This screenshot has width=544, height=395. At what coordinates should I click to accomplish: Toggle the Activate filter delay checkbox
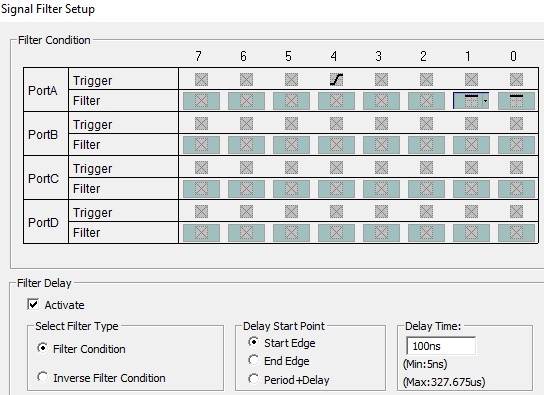33,304
